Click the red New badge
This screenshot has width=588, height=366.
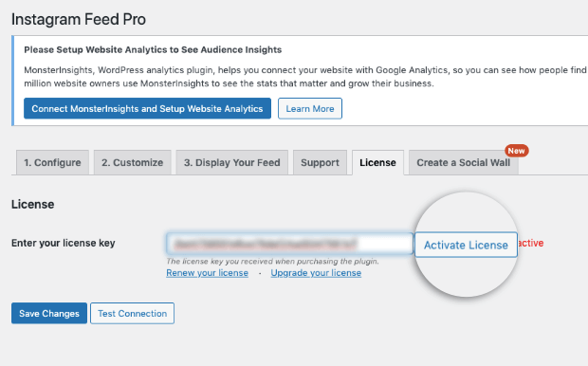(516, 151)
